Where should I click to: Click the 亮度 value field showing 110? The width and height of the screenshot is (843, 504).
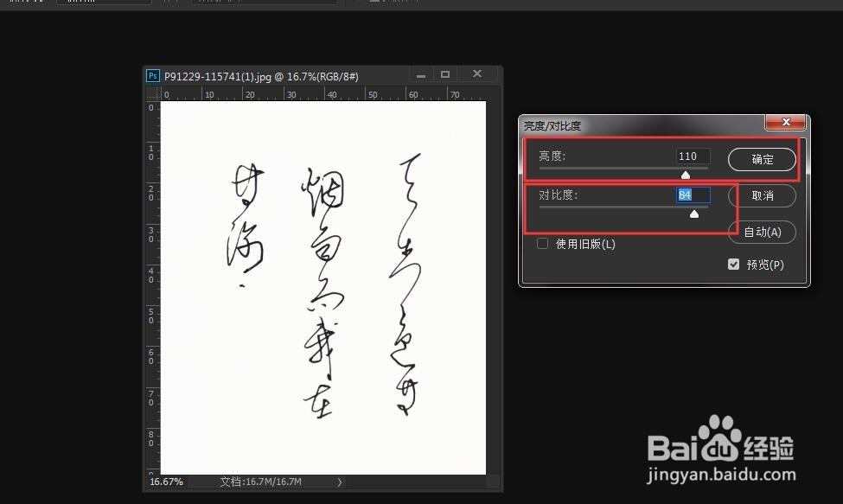(x=691, y=156)
